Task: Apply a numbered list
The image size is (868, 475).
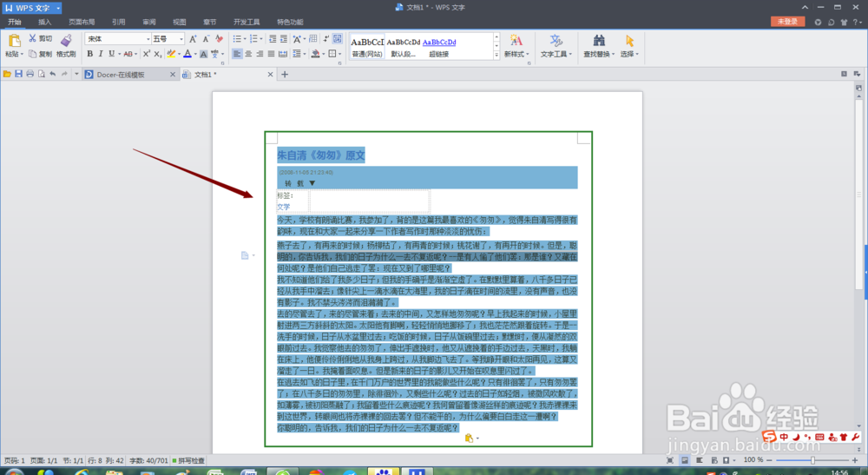Action: point(253,39)
